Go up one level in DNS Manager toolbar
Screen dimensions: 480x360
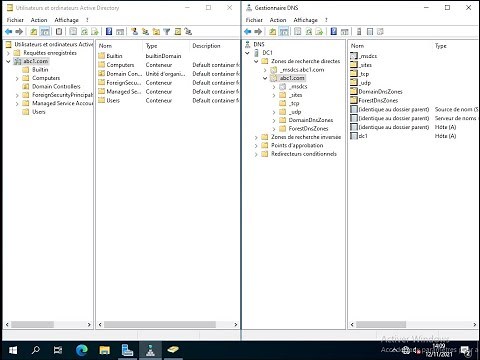tap(273, 32)
